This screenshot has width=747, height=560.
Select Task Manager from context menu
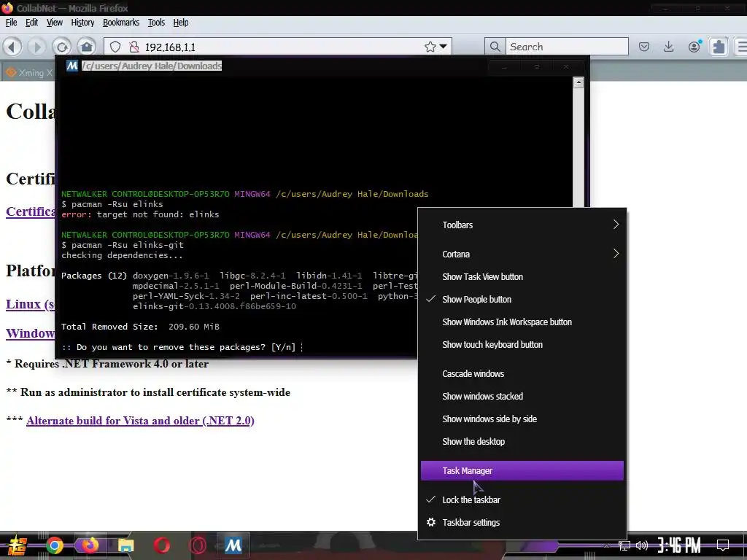[522, 470]
